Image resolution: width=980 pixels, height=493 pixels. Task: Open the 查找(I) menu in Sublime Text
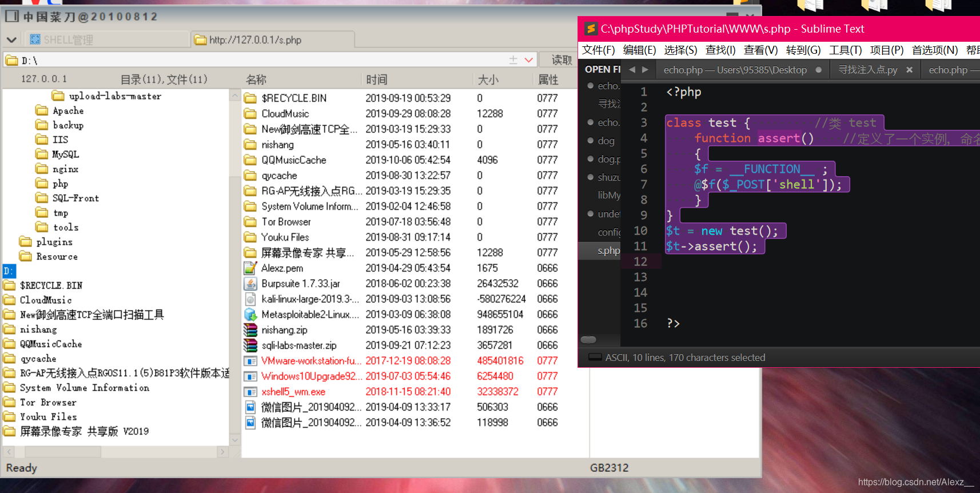tap(720, 50)
